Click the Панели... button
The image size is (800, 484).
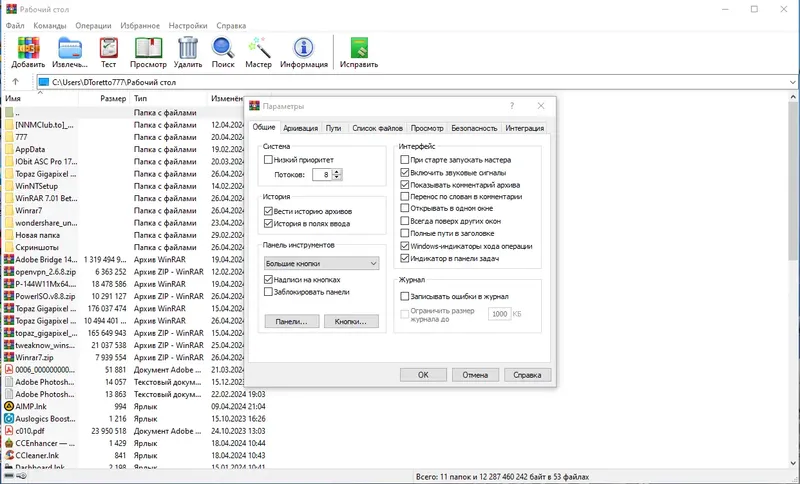292,321
